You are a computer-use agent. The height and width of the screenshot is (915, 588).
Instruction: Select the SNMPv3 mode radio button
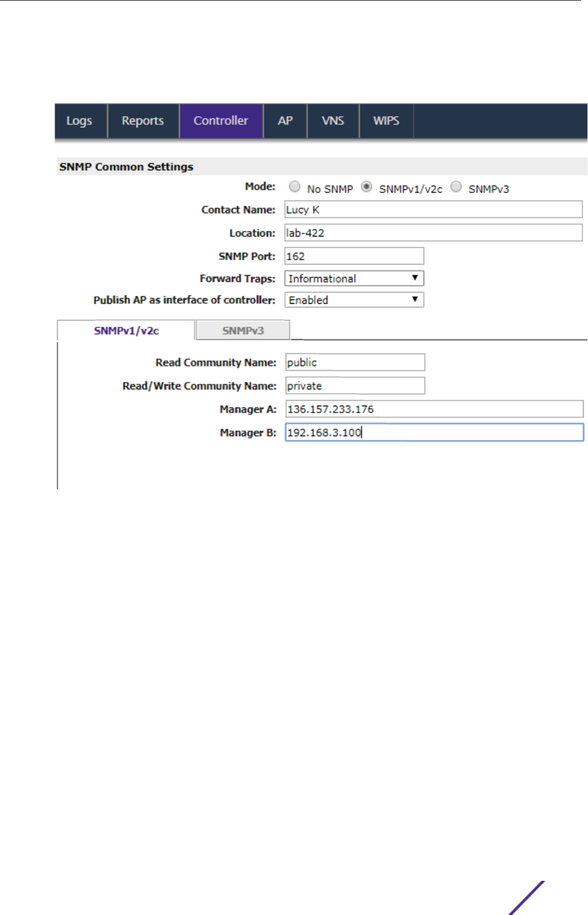tap(456, 187)
